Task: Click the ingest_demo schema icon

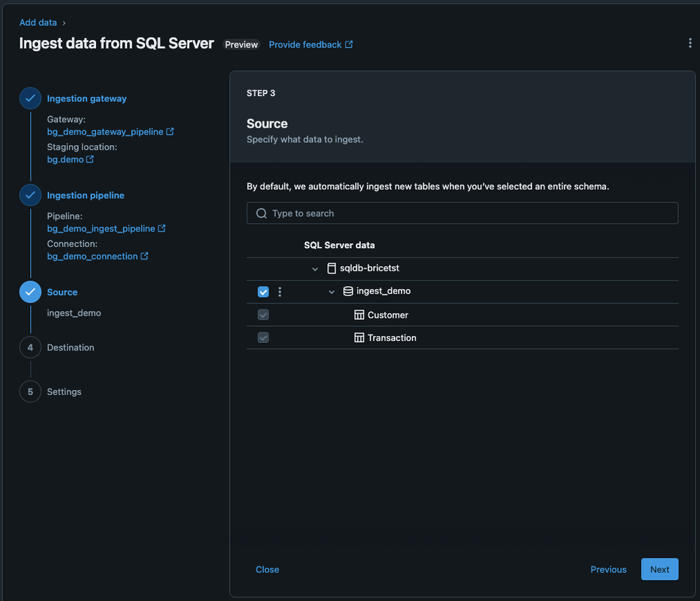Action: pyautogui.click(x=348, y=291)
